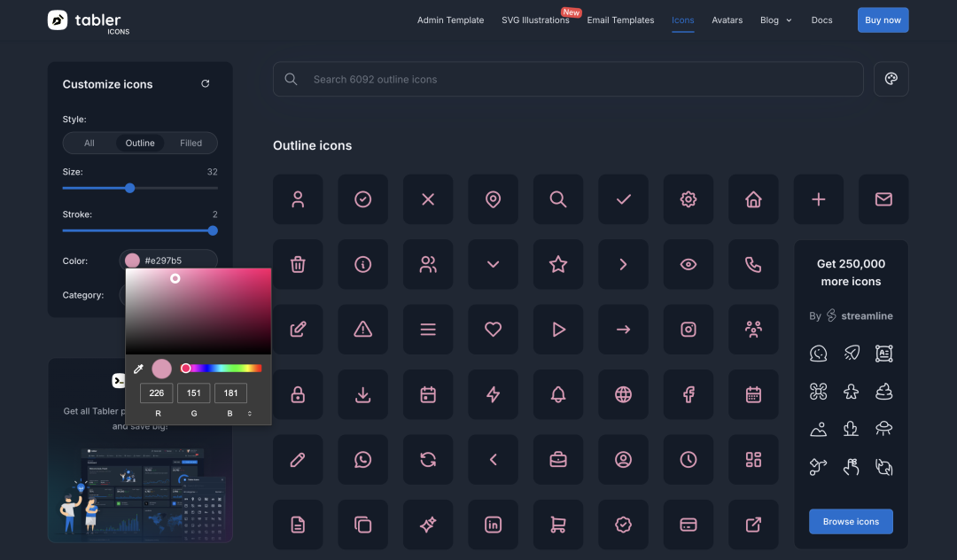Viewport: 957px width, 560px height.
Task: Pick the alert triangle icon tile
Action: 363,330
